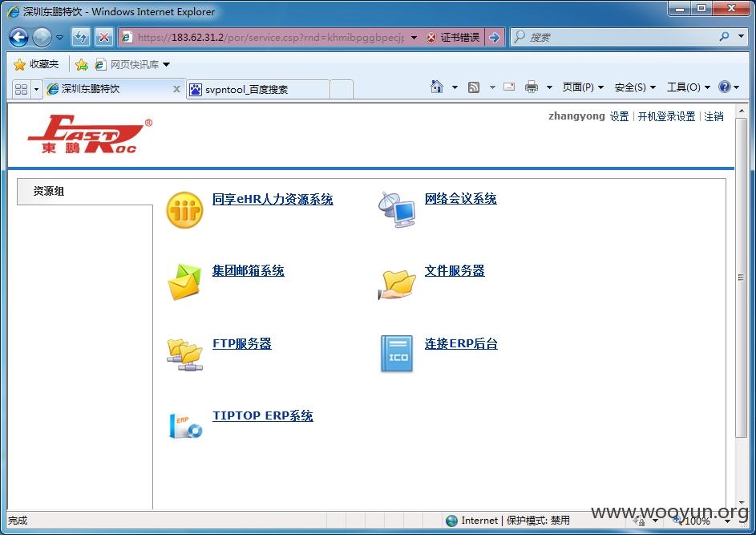Click the magnifier search button
Screen dimensions: 756x535
tap(724, 37)
